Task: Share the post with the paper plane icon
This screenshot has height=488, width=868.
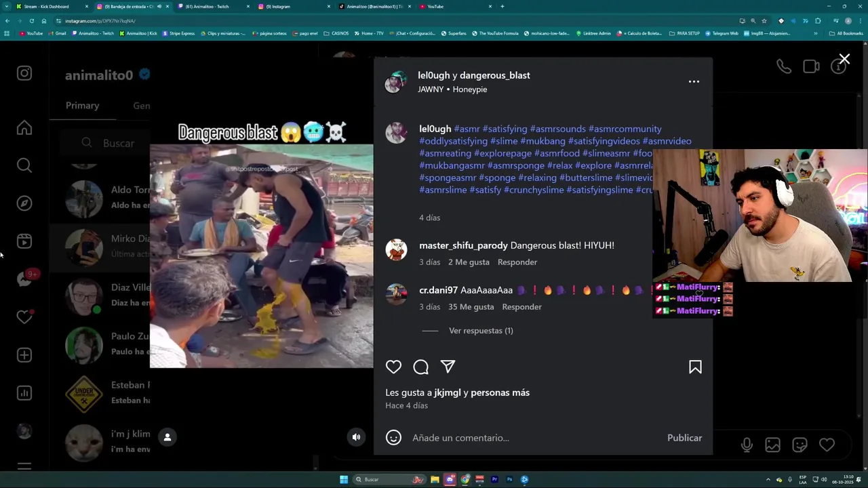Action: (448, 367)
